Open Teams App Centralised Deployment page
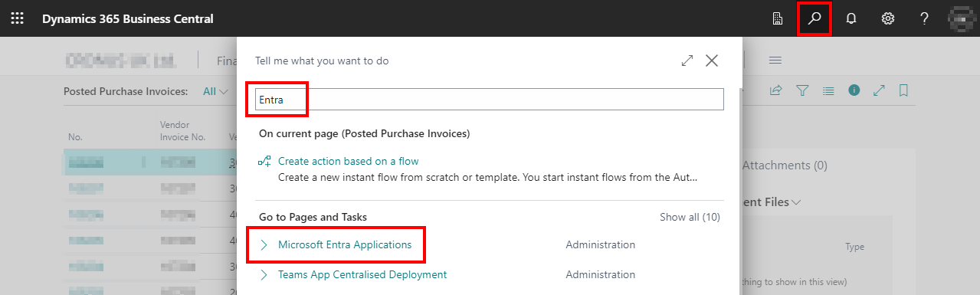Screen dimensions: 980x295 (362, 274)
